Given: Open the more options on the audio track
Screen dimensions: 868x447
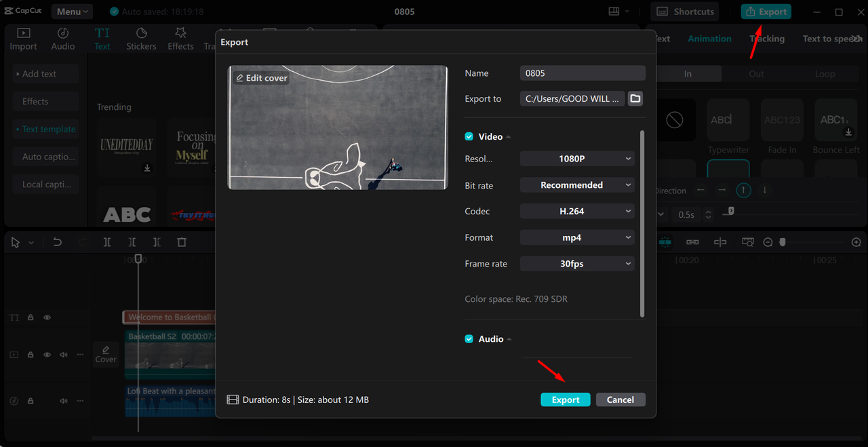Looking at the screenshot, I should [80, 401].
